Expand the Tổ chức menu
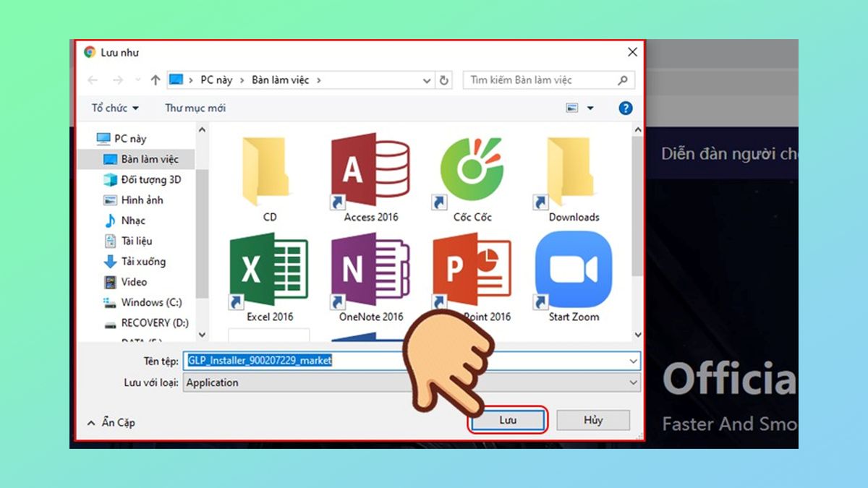 click(115, 108)
